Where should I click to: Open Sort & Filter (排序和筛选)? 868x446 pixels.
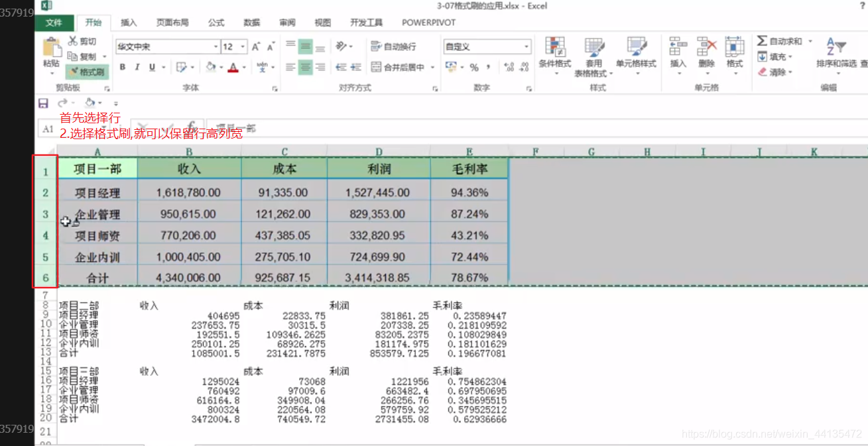pyautogui.click(x=837, y=56)
